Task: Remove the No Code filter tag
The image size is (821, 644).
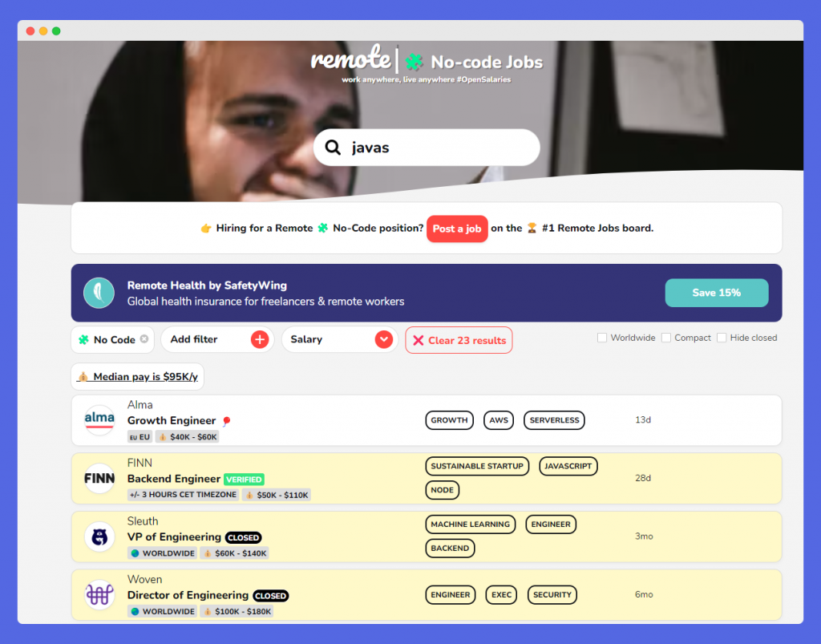Action: (x=144, y=338)
